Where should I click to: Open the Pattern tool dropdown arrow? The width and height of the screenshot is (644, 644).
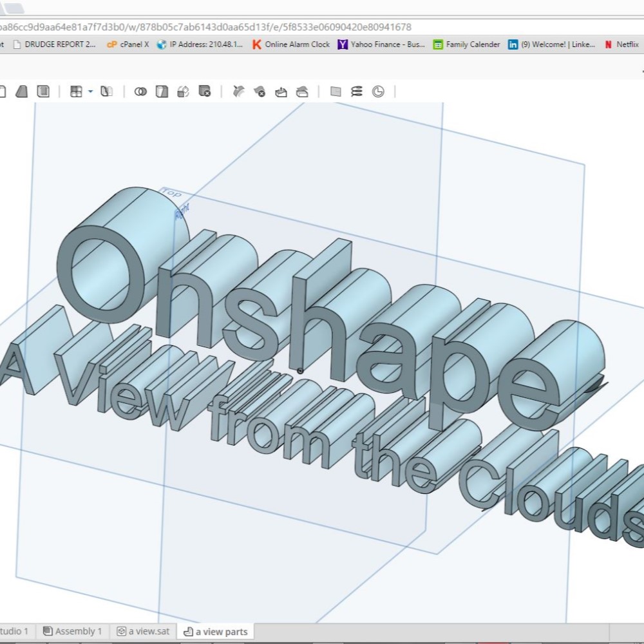point(90,91)
